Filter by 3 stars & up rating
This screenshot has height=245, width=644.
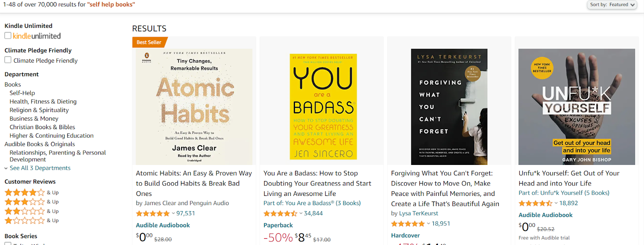click(x=31, y=202)
